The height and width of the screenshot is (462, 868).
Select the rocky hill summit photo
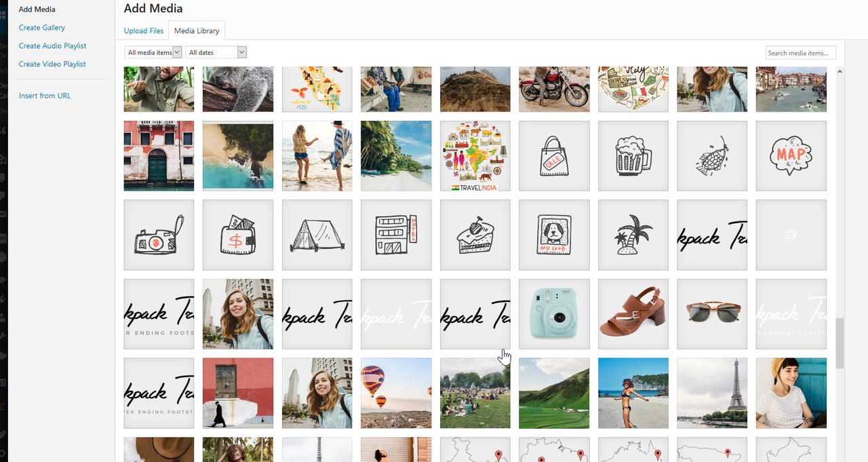coord(475,89)
